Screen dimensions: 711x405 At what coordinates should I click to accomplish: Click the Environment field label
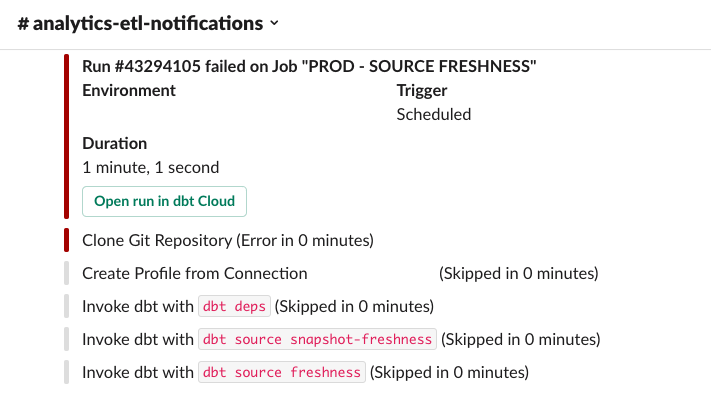[x=129, y=90]
